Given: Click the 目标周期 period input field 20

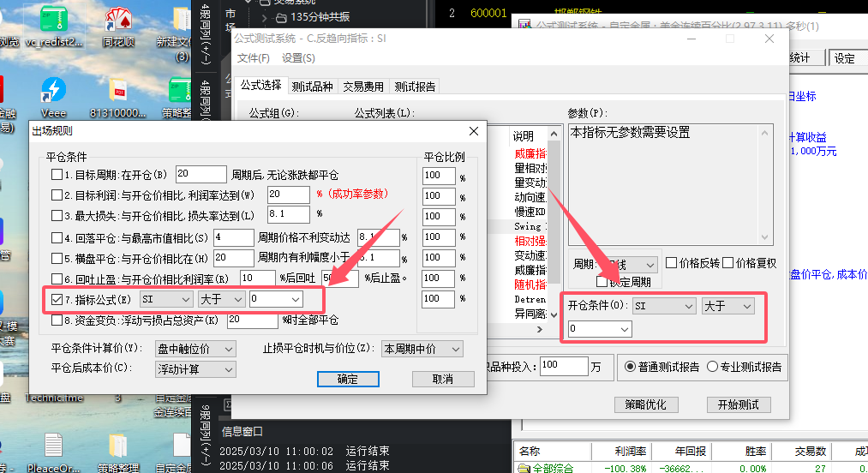Looking at the screenshot, I should 201,174.
